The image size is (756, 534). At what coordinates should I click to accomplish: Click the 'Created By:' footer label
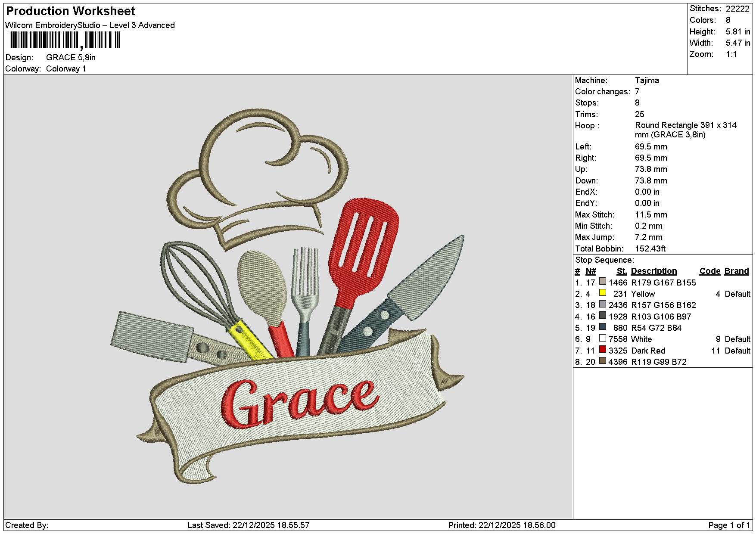click(x=27, y=525)
